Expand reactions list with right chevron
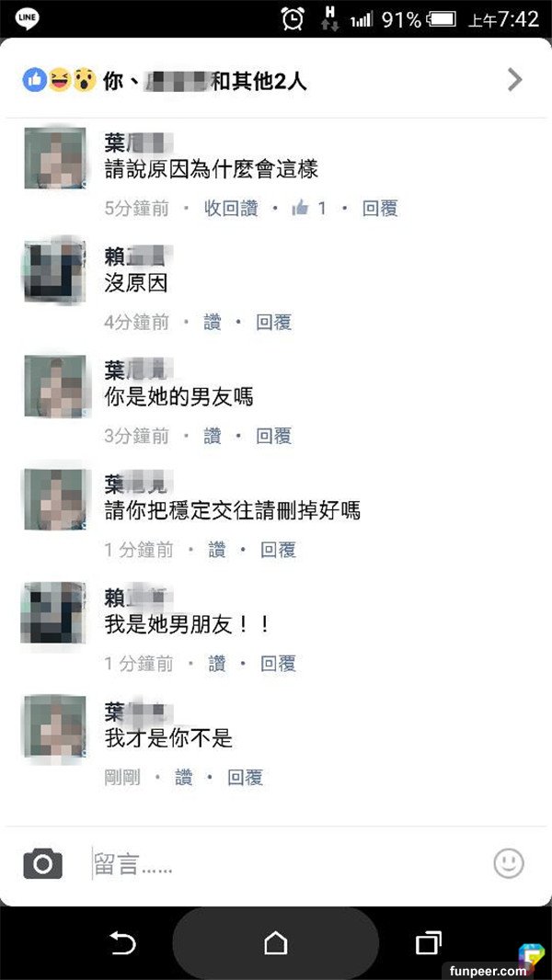552x980 pixels. click(x=514, y=80)
